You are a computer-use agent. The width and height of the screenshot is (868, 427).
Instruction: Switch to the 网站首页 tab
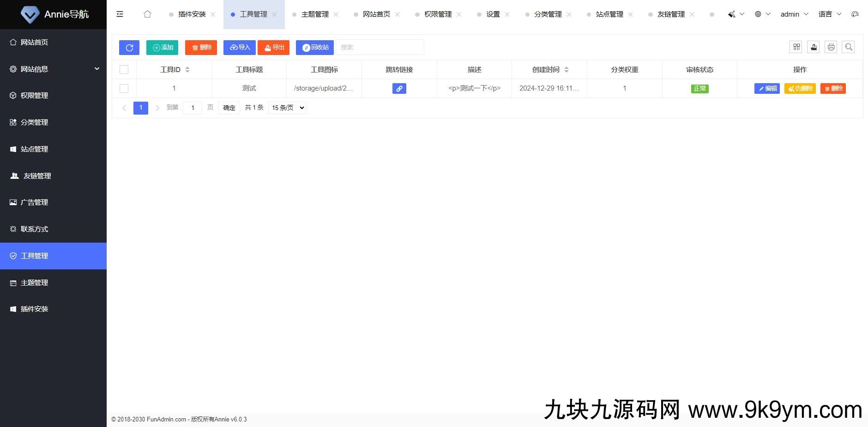coord(376,14)
